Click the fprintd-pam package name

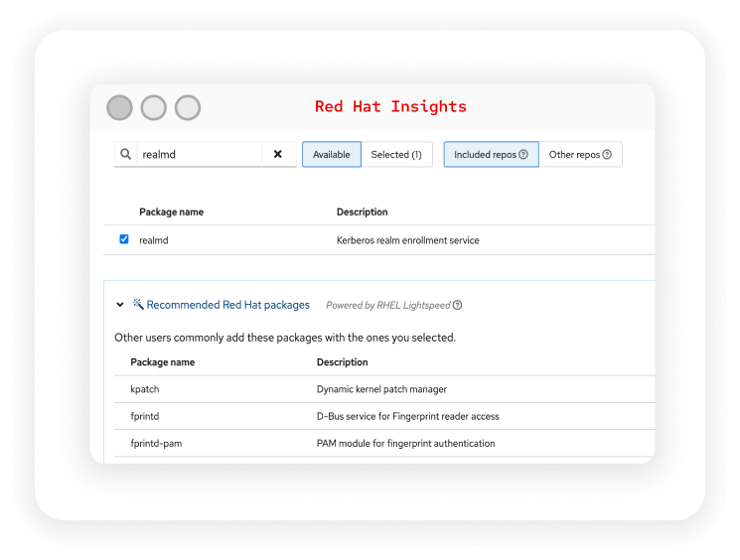159,443
